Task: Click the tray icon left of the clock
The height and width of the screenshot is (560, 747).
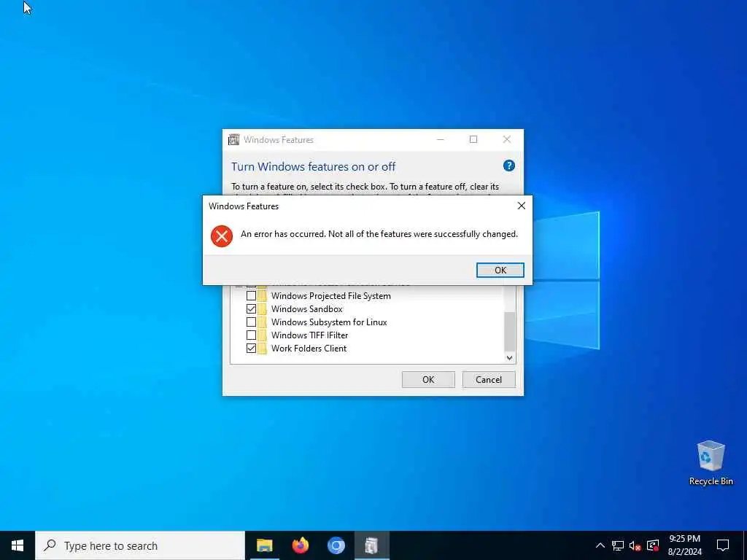Action: click(653, 545)
